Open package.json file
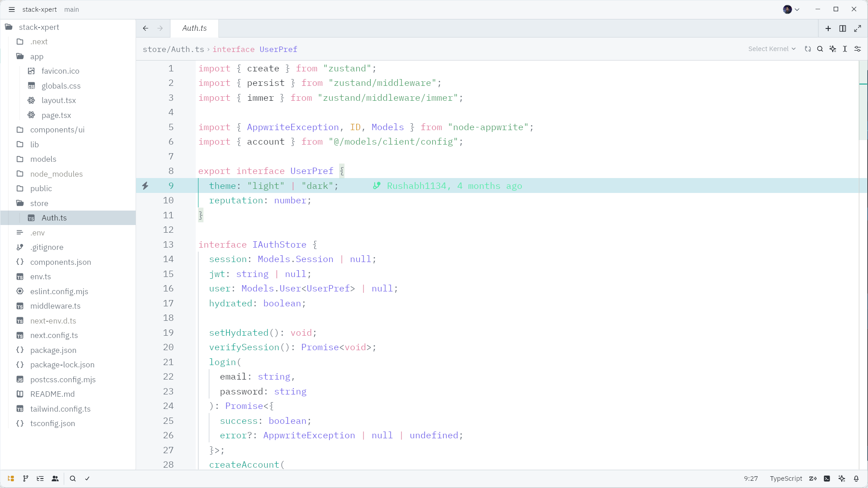 coord(68,350)
